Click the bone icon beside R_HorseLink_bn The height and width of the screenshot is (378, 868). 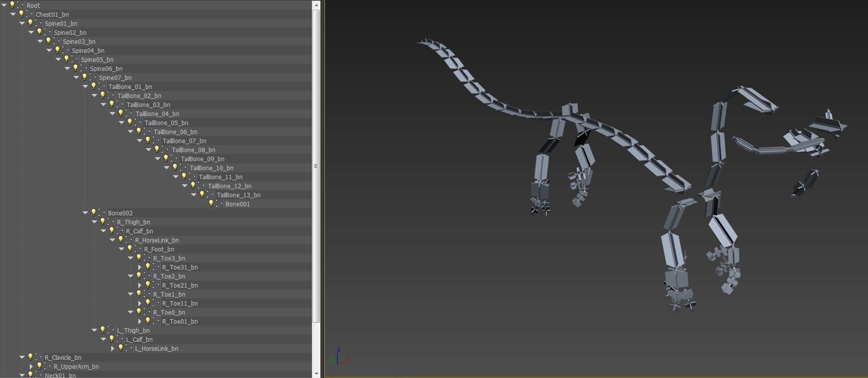[129, 240]
